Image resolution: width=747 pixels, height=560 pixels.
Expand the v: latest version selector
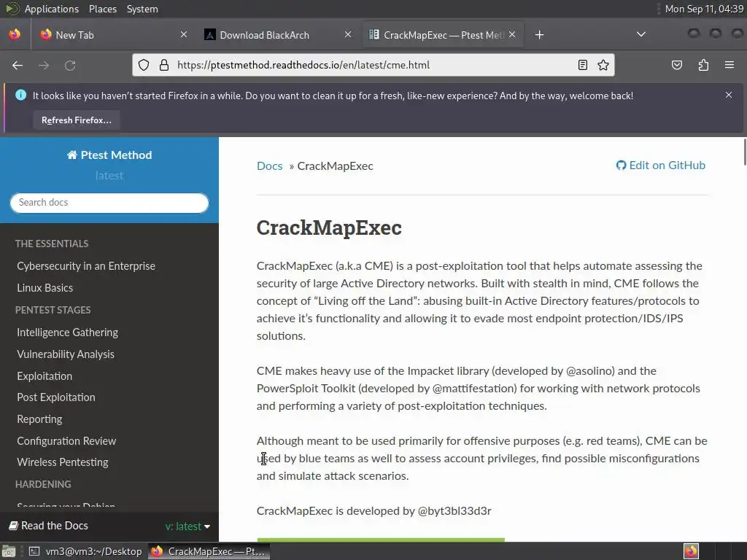click(187, 526)
